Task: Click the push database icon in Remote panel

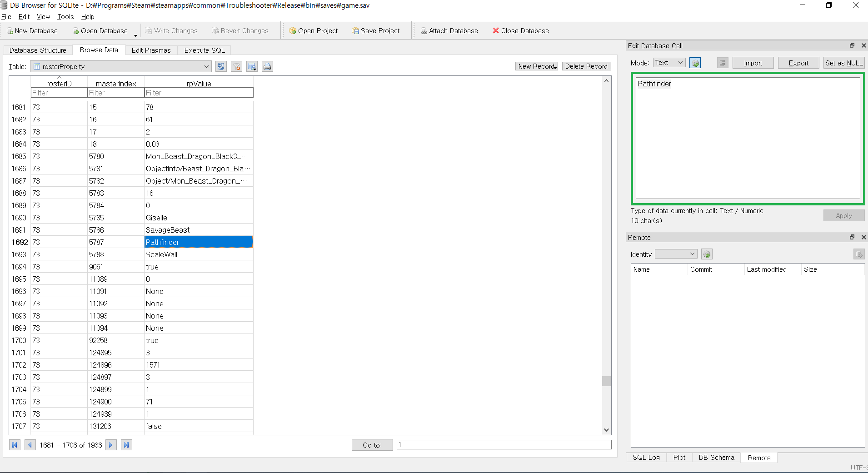Action: pos(859,254)
